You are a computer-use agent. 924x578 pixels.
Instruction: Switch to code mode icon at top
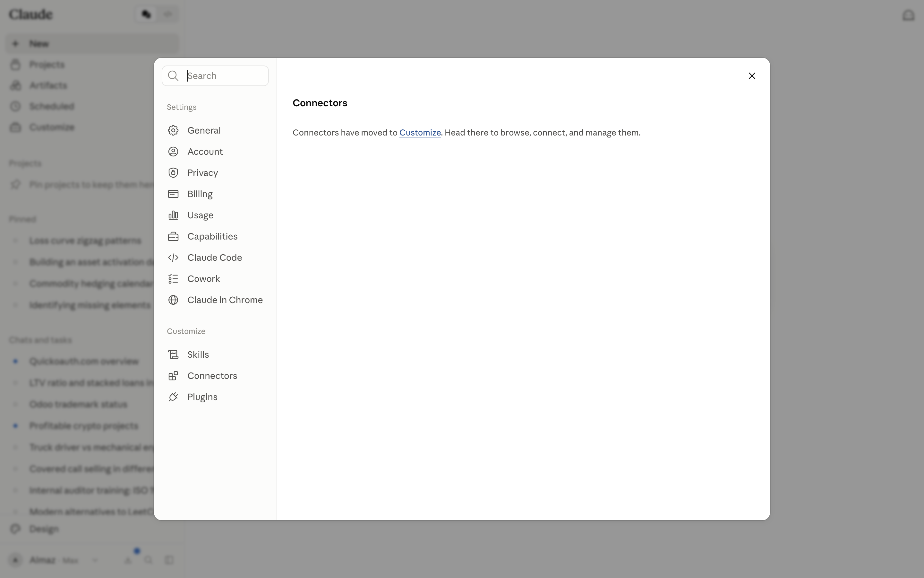click(167, 14)
